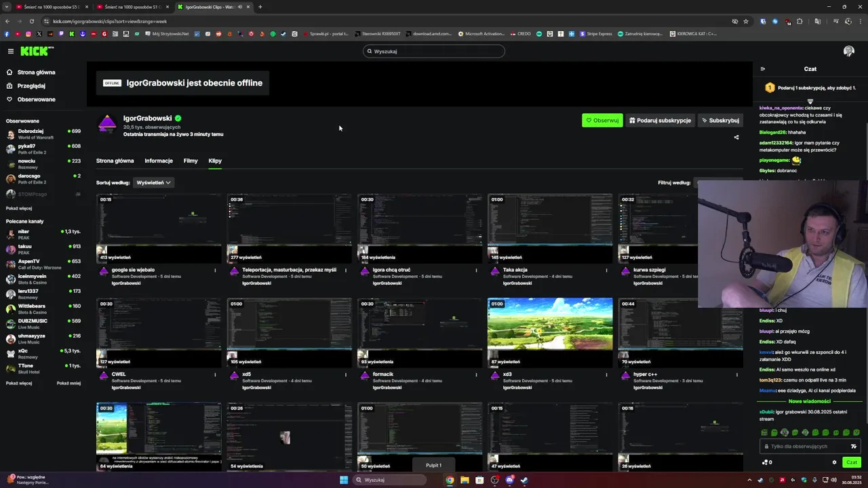Screen dimensions: 868x488
Task: Open Dobrodziej followed channel
Action: pos(43,134)
